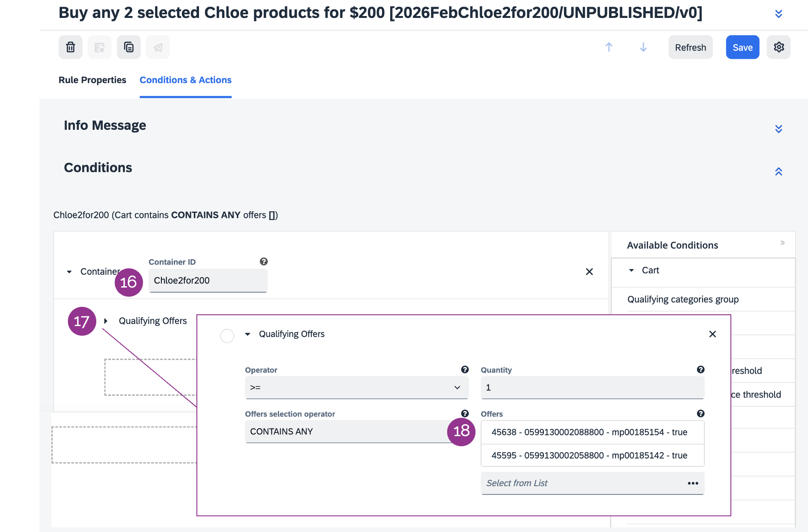The image size is (808, 532).
Task: Click help icon next to Quantity
Action: 701,370
